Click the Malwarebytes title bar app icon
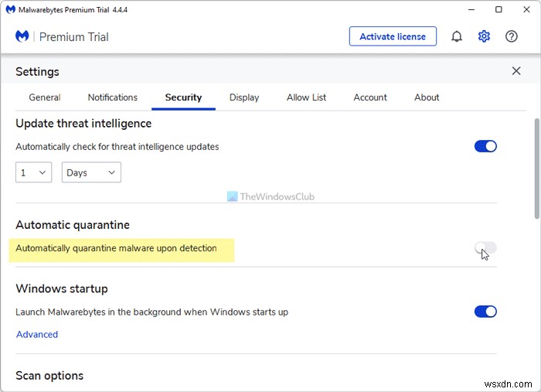Image resolution: width=541 pixels, height=392 pixels. pos(10,9)
